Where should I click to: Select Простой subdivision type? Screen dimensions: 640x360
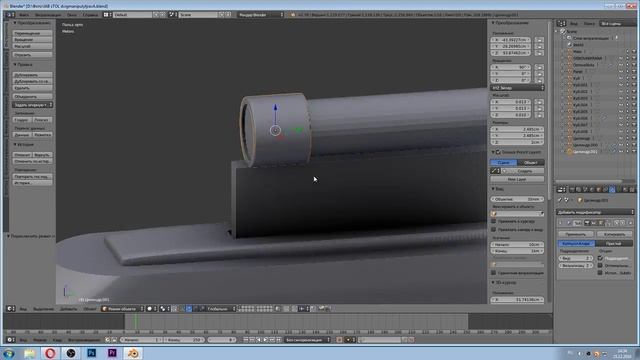614,244
